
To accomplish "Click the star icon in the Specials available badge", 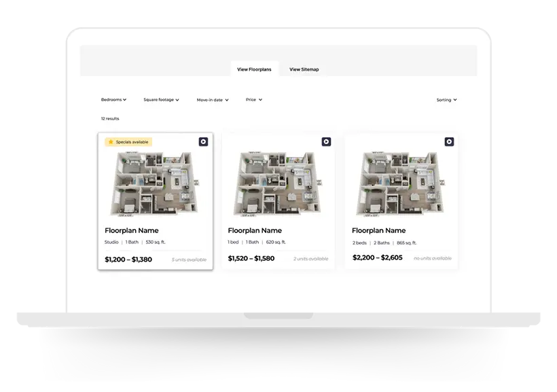I will click(x=111, y=142).
